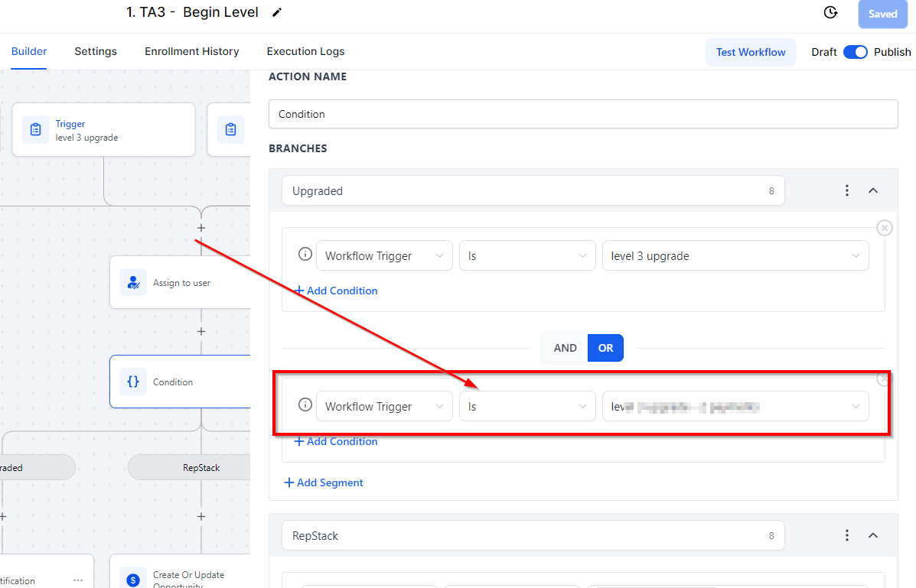Edit the Upgraded branch name field
Image resolution: width=916 pixels, height=588 pixels.
click(533, 191)
